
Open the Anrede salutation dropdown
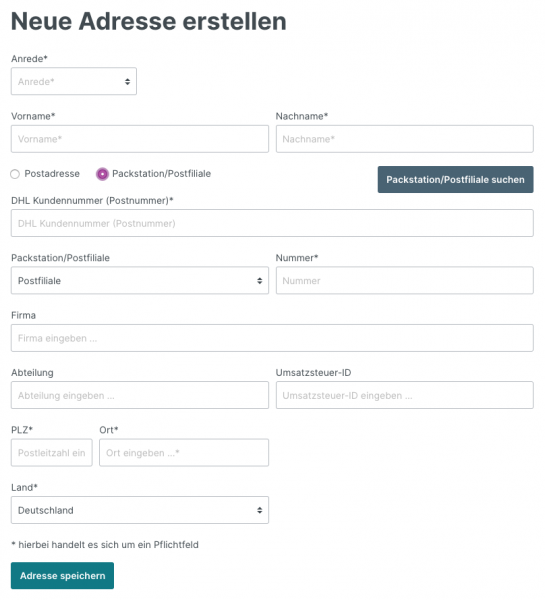click(74, 81)
